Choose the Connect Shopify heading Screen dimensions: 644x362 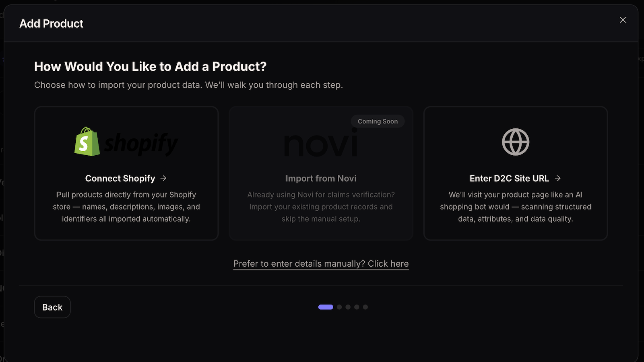120,179
